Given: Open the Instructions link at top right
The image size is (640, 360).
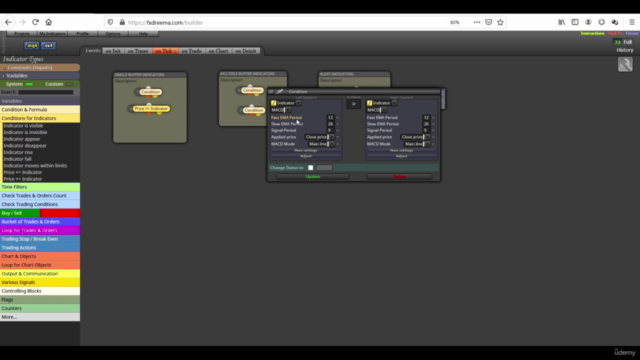Looking at the screenshot, I should click(592, 33).
